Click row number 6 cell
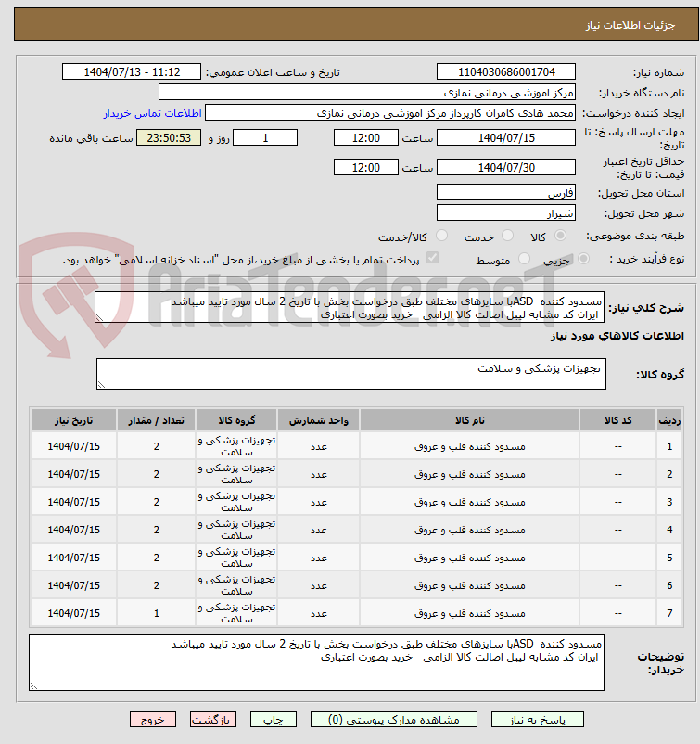Screen dimensions: 700x744 (669, 585)
